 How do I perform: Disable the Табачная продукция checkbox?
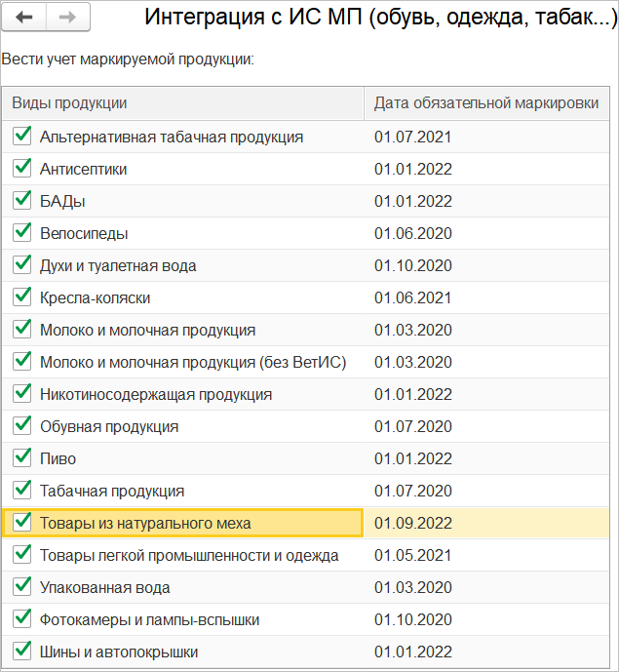[22, 491]
